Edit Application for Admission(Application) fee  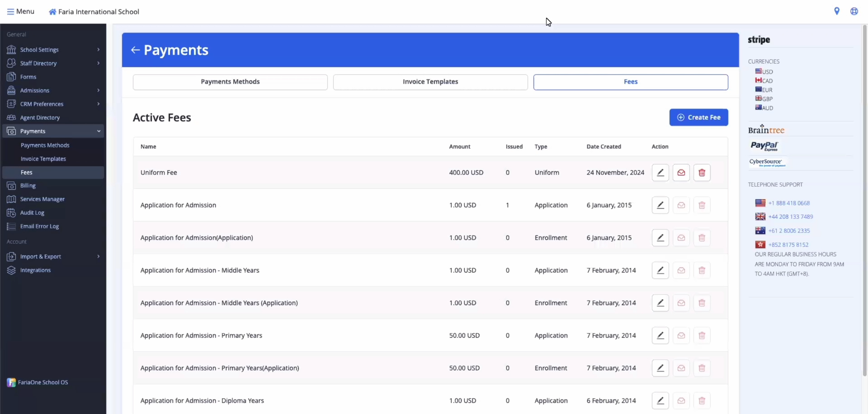pyautogui.click(x=660, y=238)
